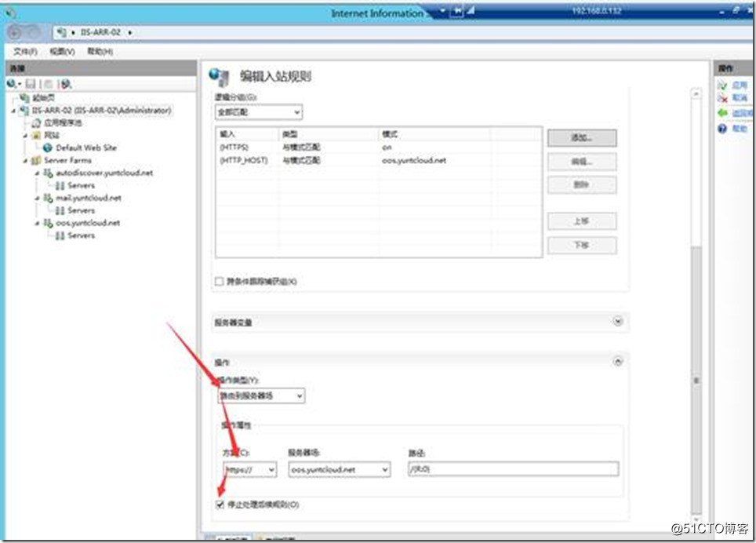Screen dimensions: 756x543
Task: Collapse the IIS-ARR-02 server tree node
Action: point(13,111)
